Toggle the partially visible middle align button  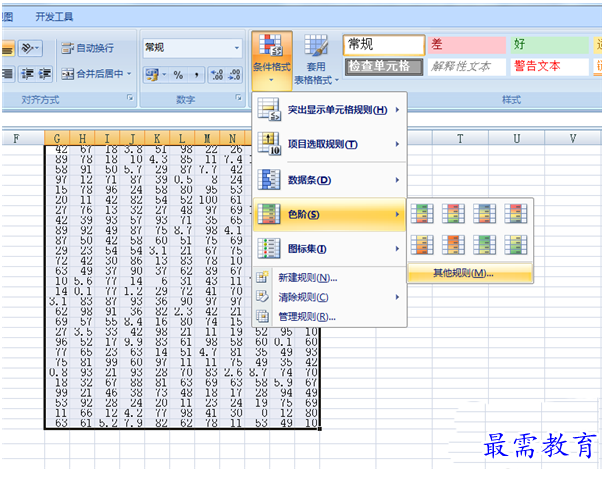8,49
